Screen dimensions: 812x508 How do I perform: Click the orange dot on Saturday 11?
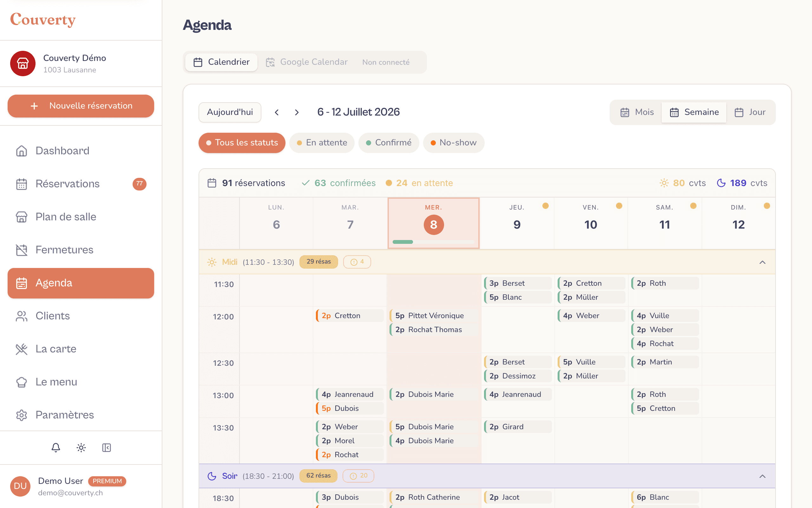693,206
